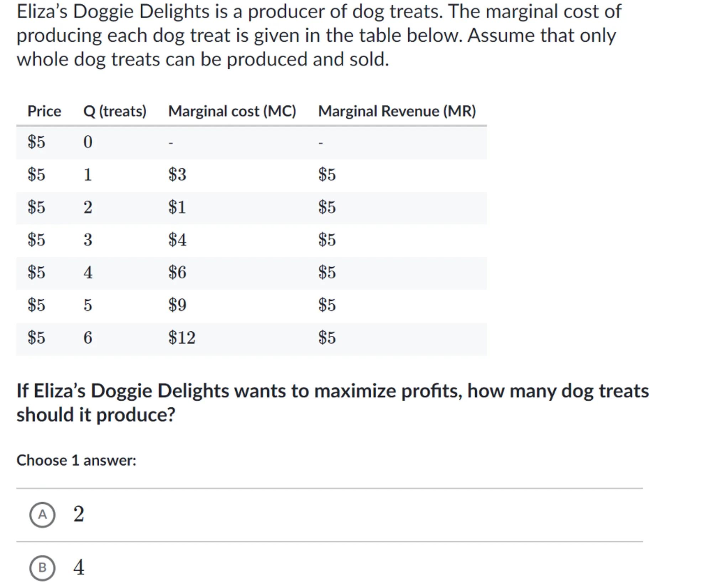Click the "Choose 1 answer:" label
This screenshot has height=582, width=728.
click(76, 460)
